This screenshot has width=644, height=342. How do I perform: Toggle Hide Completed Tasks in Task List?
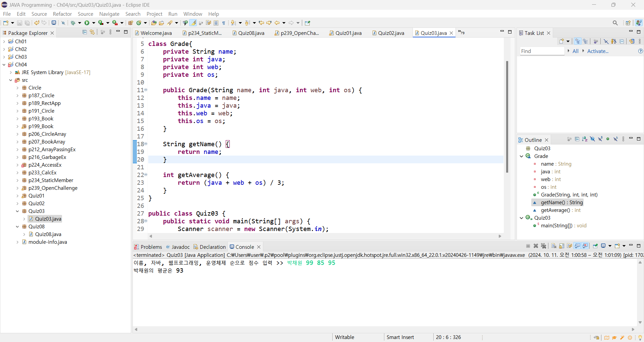click(606, 41)
